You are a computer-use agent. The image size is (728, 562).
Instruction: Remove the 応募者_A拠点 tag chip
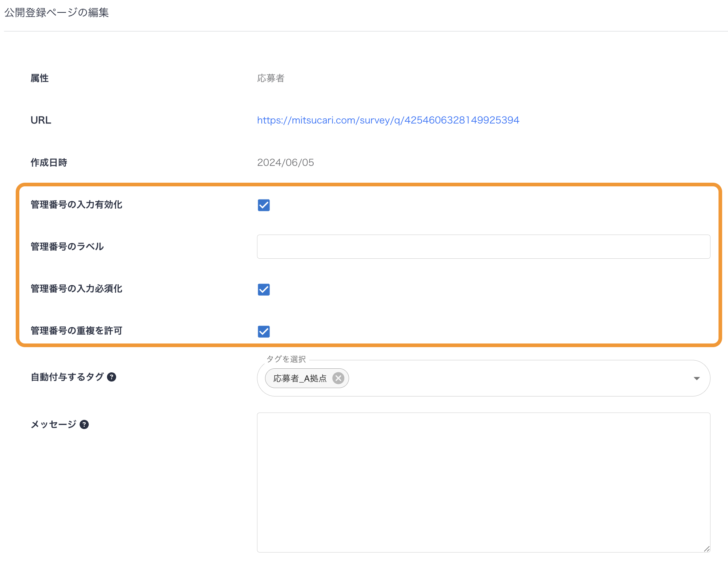click(338, 378)
